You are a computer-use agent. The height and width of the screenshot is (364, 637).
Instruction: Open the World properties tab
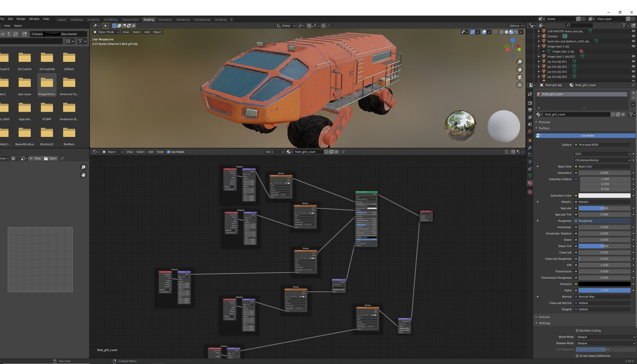(530, 132)
